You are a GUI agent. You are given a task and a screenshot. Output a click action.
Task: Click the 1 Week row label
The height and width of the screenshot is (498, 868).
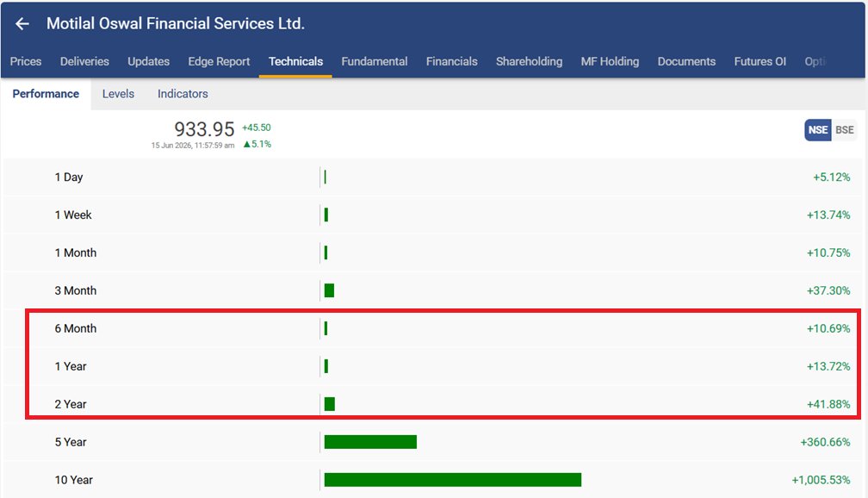click(x=73, y=215)
